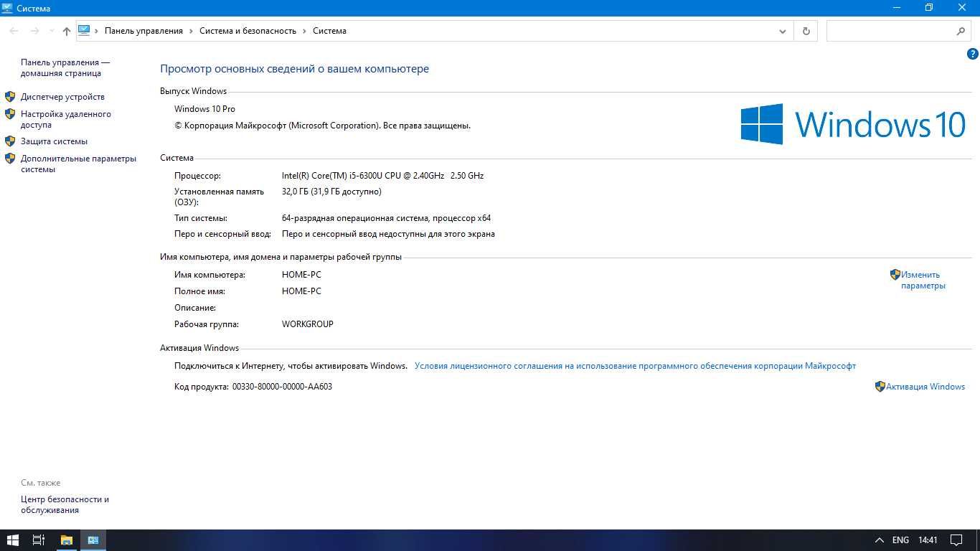Click the '32,0 ГБ (31,9 ГБ доступно)' memory value
The image size is (980, 551).
[x=331, y=192]
